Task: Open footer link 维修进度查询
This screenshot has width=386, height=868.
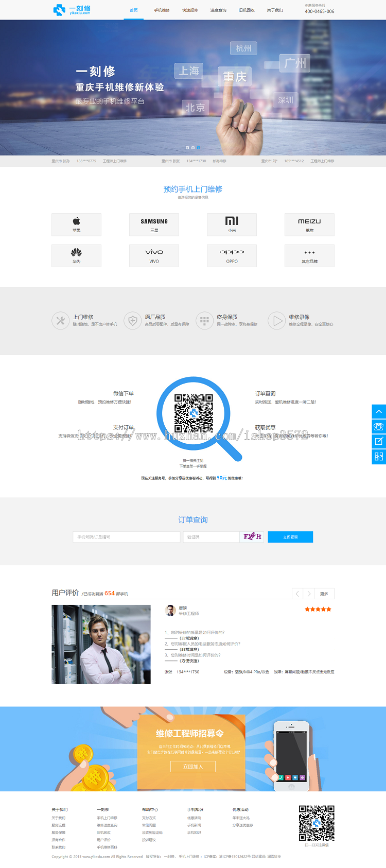Action: point(107,825)
